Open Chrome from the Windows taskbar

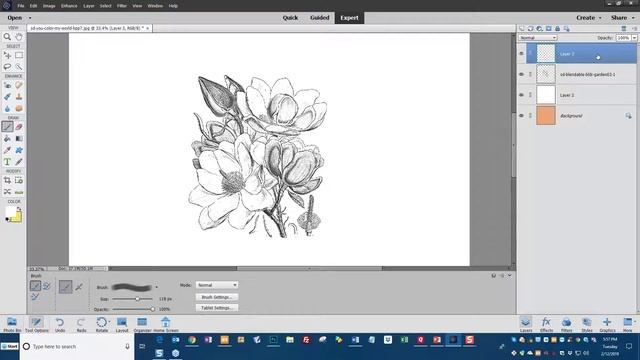click(x=192, y=340)
